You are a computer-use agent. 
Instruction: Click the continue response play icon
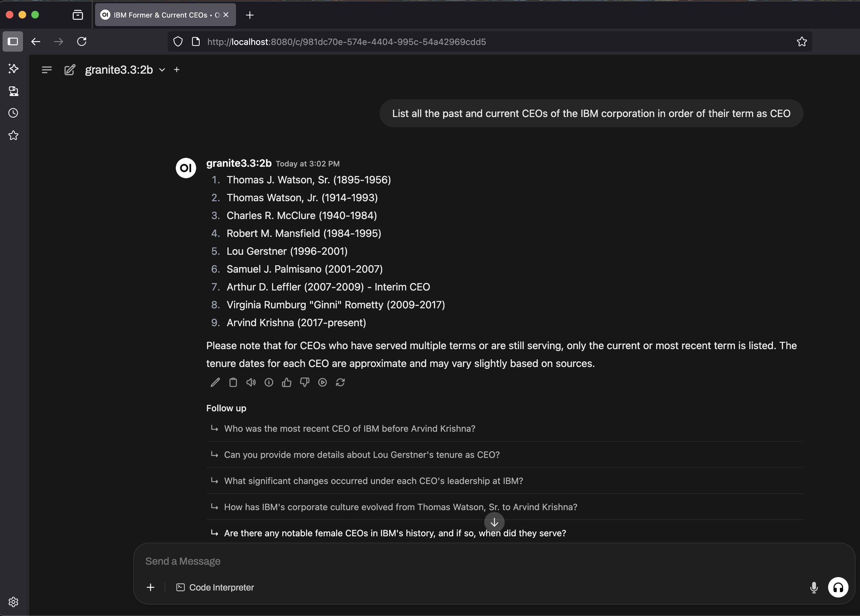tap(322, 383)
